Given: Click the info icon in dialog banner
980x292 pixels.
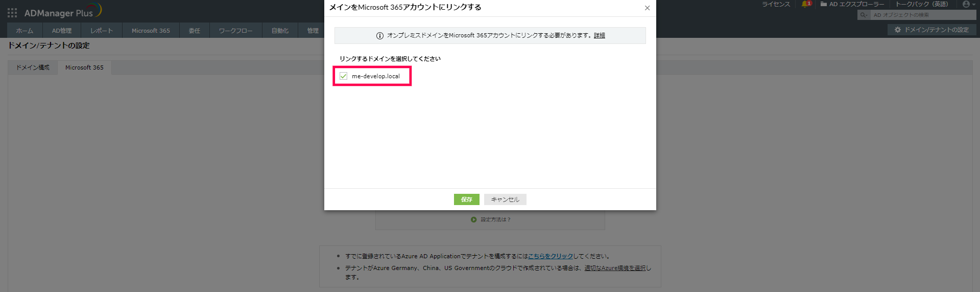Looking at the screenshot, I should tap(379, 36).
